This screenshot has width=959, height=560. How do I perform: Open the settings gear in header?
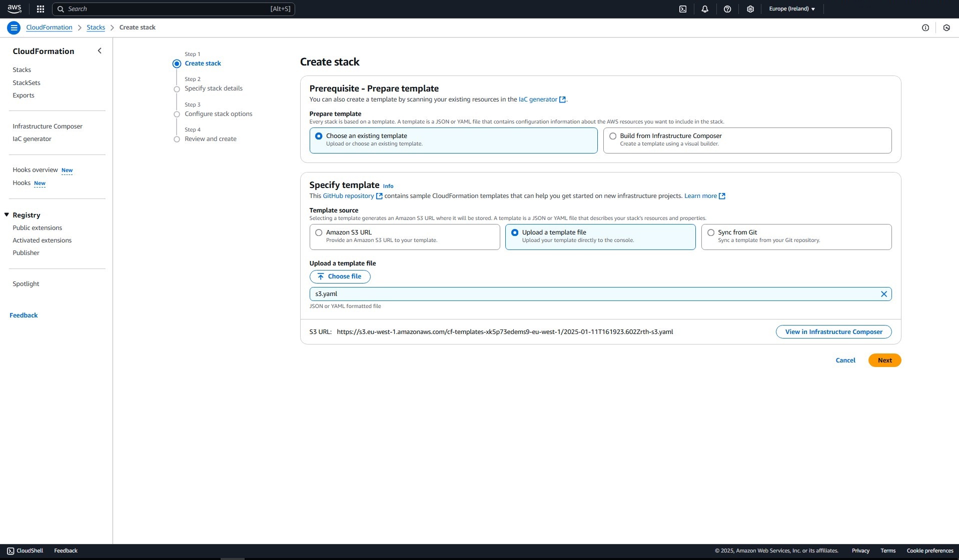(x=750, y=9)
